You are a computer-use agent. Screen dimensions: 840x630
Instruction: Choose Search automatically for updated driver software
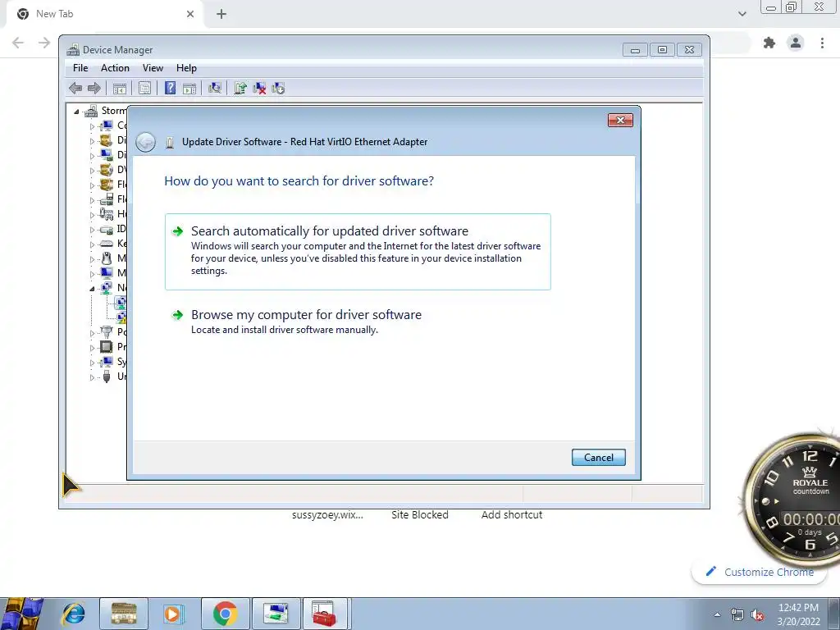358,252
